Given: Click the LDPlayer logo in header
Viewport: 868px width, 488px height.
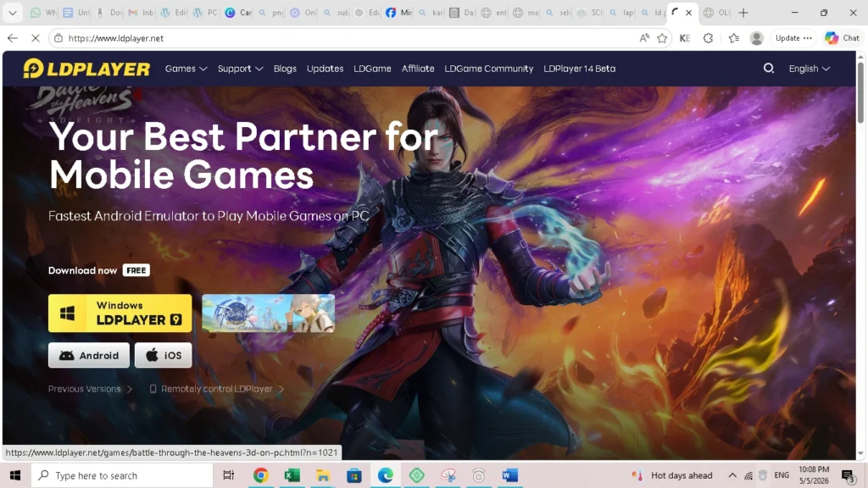Looking at the screenshot, I should point(87,69).
